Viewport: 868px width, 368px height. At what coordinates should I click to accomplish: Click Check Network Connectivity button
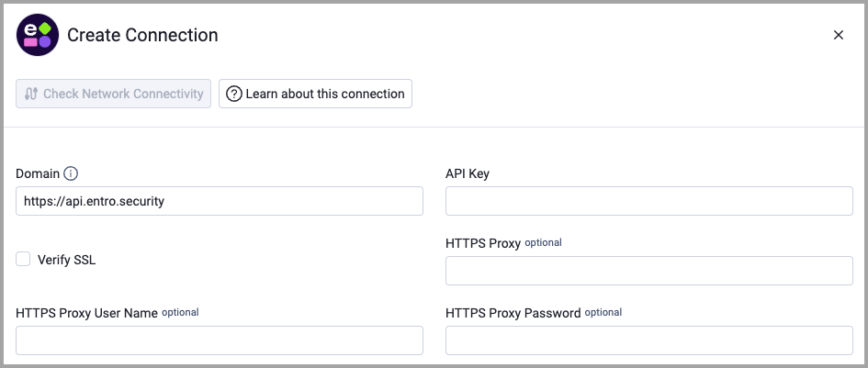[x=114, y=94]
